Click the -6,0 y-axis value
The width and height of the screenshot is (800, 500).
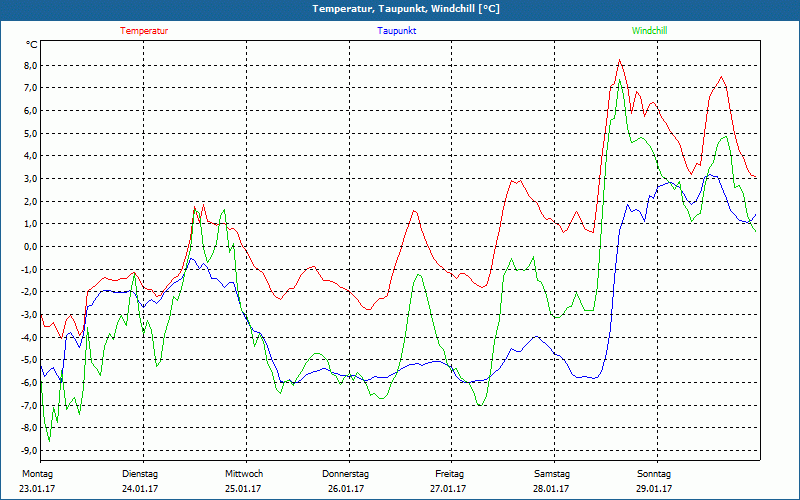click(x=30, y=383)
